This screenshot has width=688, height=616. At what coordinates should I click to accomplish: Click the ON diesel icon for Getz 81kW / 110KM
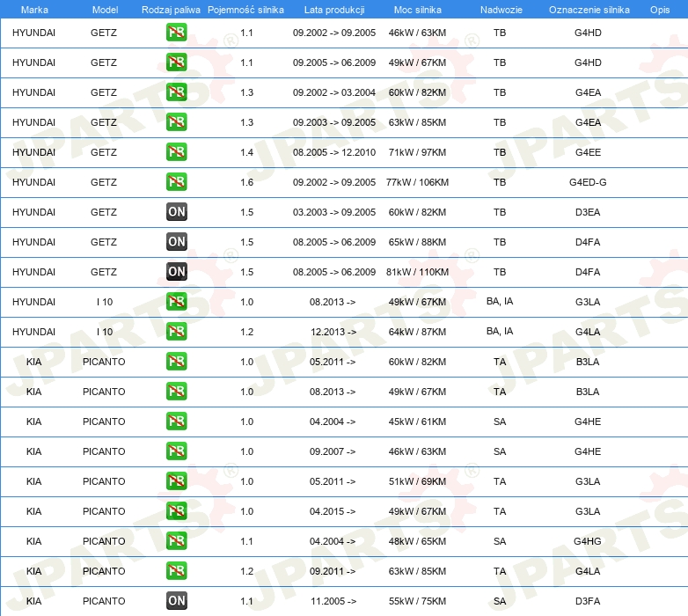point(176,272)
